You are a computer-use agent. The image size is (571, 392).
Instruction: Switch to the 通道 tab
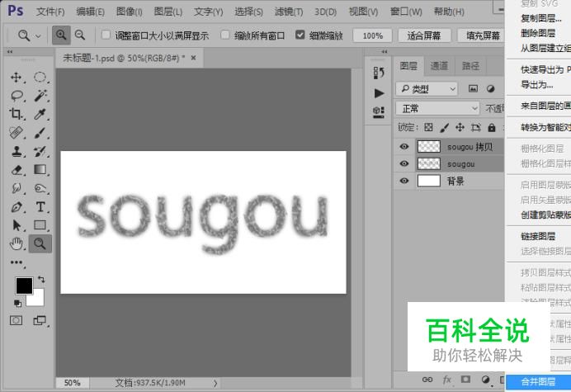(x=439, y=66)
